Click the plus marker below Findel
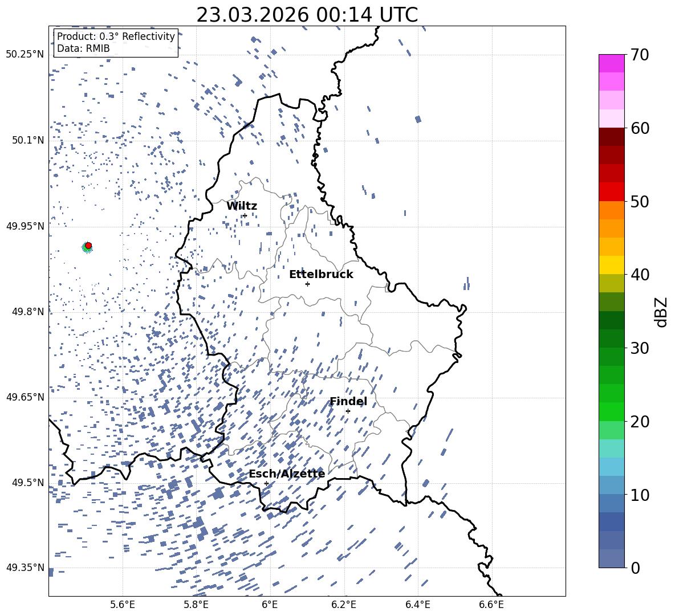The image size is (675, 616). [348, 411]
